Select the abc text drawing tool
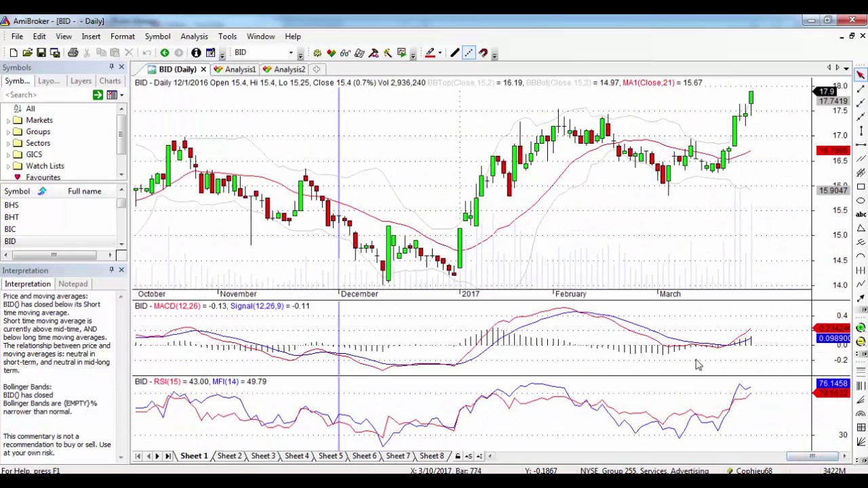This screenshot has width=868, height=488. (861, 214)
